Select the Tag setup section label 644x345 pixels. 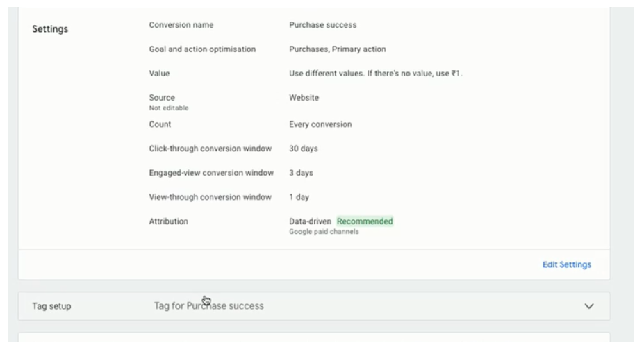tap(51, 306)
